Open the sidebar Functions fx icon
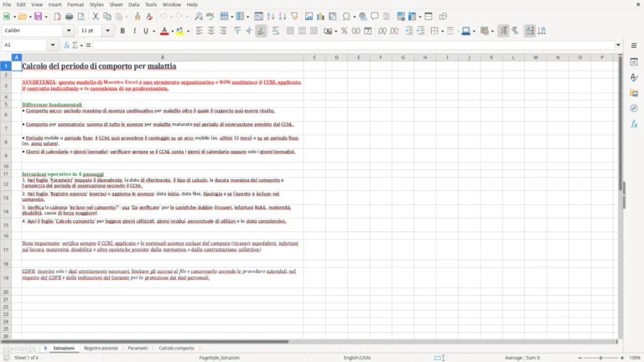644x362 pixels. coord(634,124)
